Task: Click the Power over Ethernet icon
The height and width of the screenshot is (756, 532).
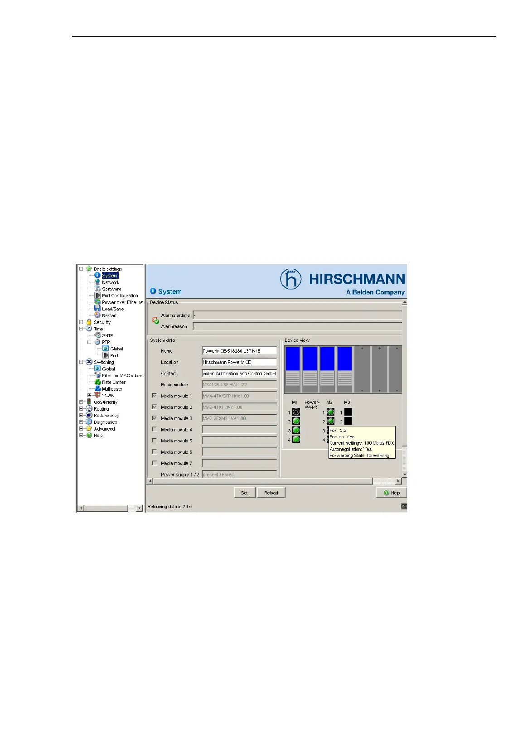Action: pos(97,302)
